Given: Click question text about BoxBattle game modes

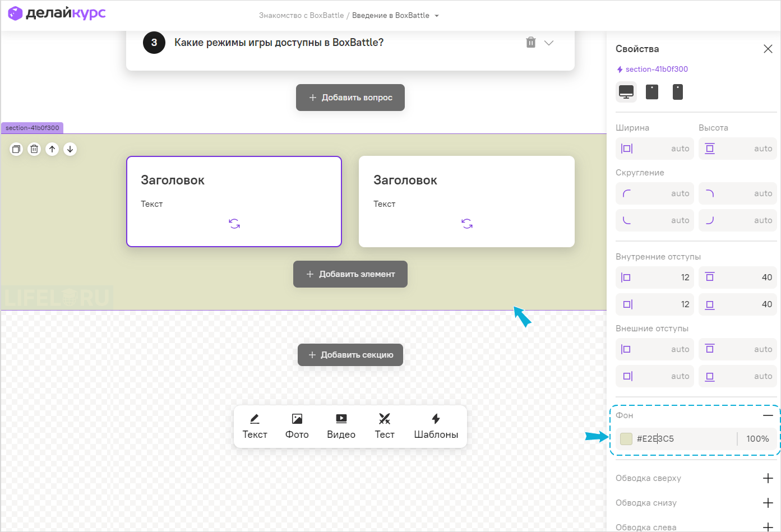Looking at the screenshot, I should [279, 43].
